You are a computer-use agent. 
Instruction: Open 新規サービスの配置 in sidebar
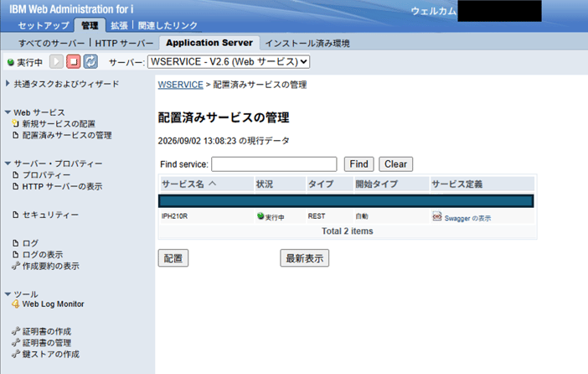point(59,123)
